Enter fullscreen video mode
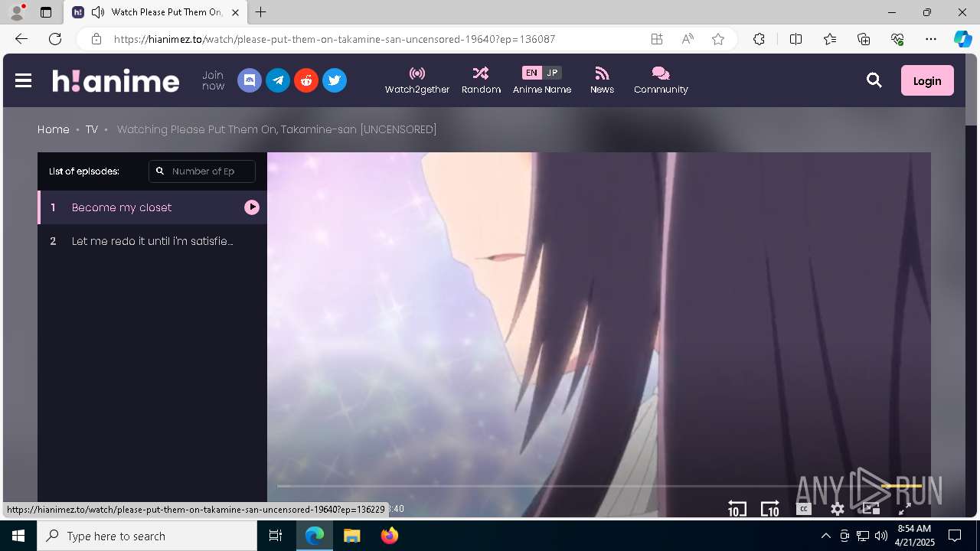Image resolution: width=980 pixels, height=551 pixels. (904, 509)
